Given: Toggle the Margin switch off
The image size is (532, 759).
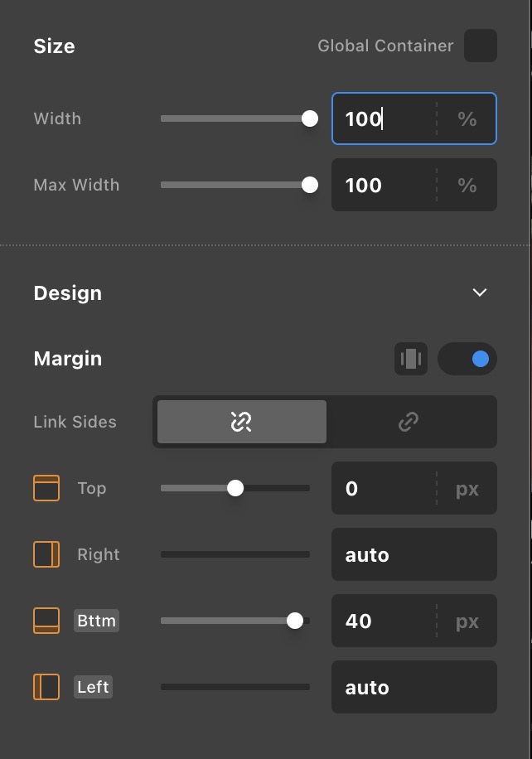Looking at the screenshot, I should [x=467, y=359].
